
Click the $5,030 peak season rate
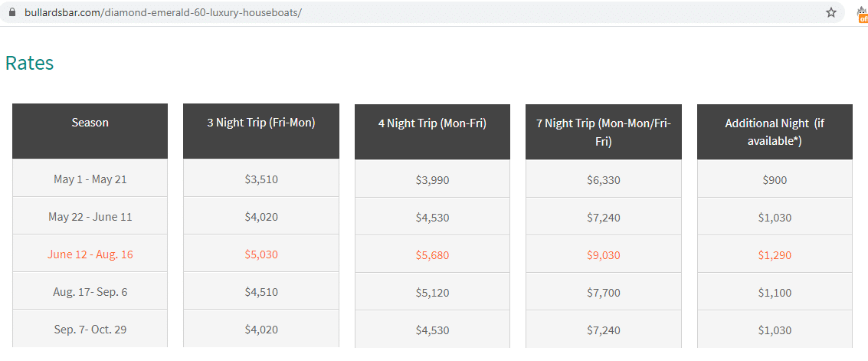(x=261, y=254)
